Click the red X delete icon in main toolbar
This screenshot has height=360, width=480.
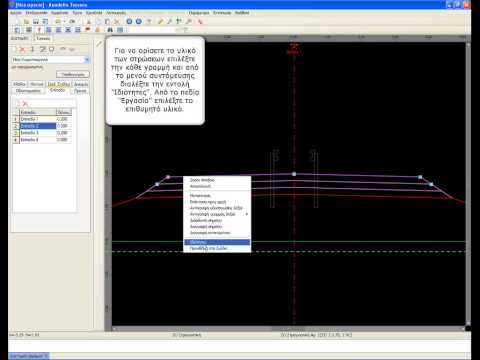[x=117, y=22]
